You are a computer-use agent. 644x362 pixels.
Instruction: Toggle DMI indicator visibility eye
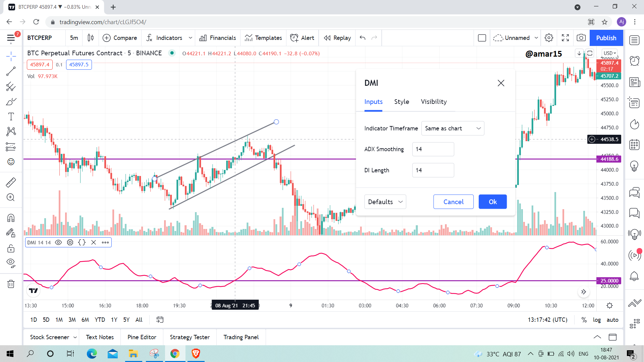(x=58, y=242)
